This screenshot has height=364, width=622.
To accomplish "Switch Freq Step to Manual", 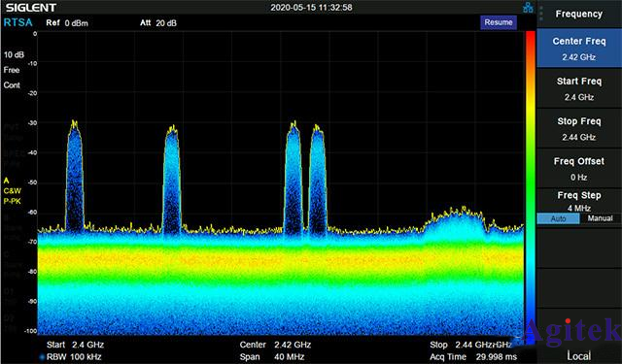I will (600, 218).
